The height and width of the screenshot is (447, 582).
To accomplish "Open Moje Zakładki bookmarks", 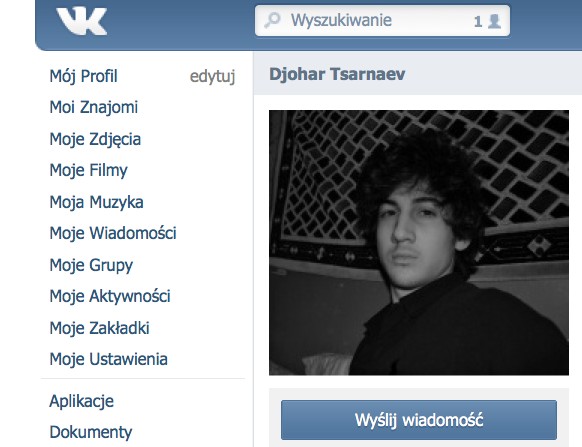I will pos(99,328).
